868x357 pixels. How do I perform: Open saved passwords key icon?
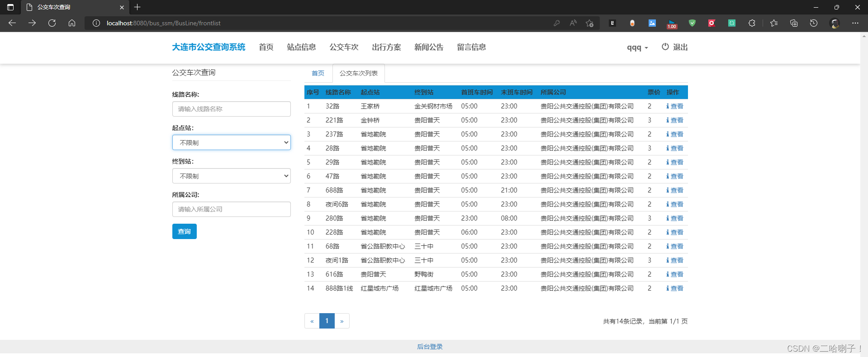pyautogui.click(x=557, y=23)
